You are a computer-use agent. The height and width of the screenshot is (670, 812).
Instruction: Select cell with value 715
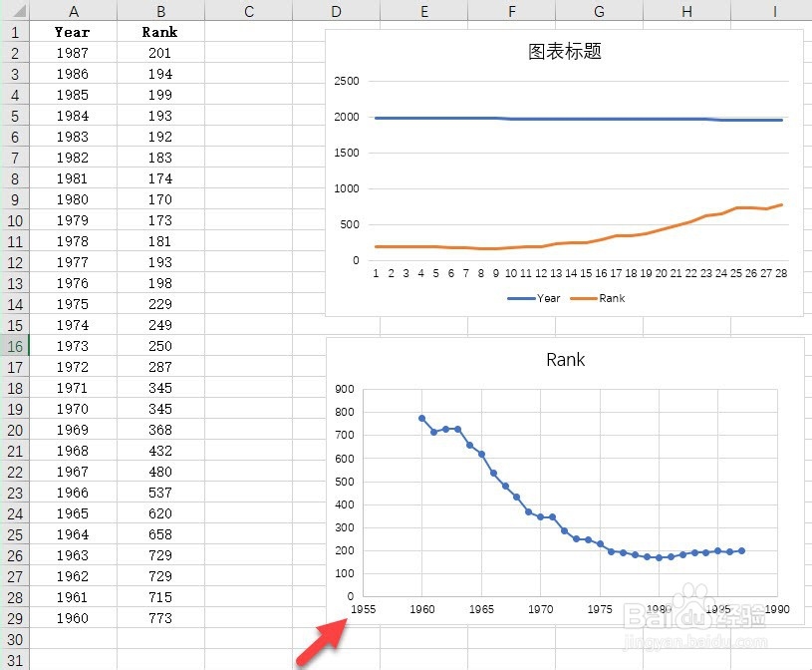pyautogui.click(x=160, y=597)
